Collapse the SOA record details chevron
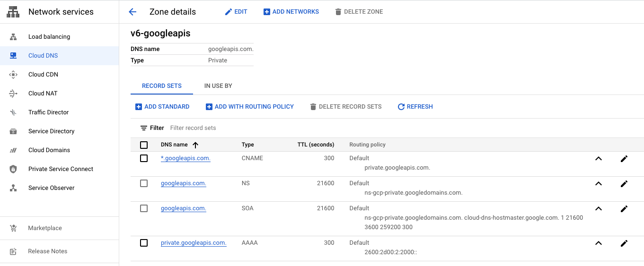The width and height of the screenshot is (644, 266). (x=598, y=209)
